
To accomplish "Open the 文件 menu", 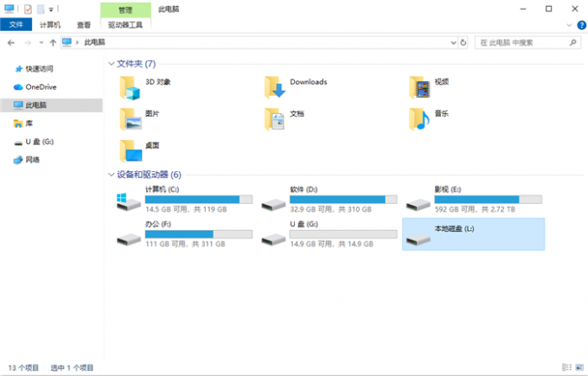I will click(16, 25).
